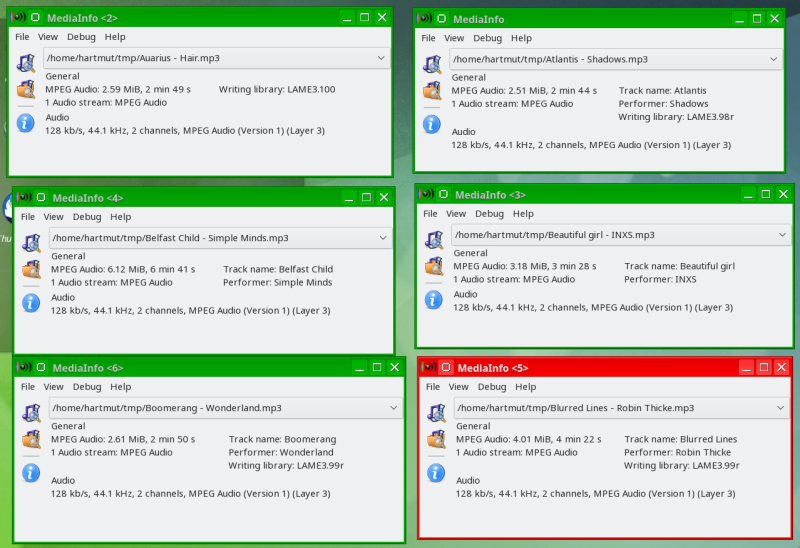Click 'MPEG Audio: 2.51 MiB, 2 min 44 s' text
The width and height of the screenshot is (800, 548).
tap(524, 90)
